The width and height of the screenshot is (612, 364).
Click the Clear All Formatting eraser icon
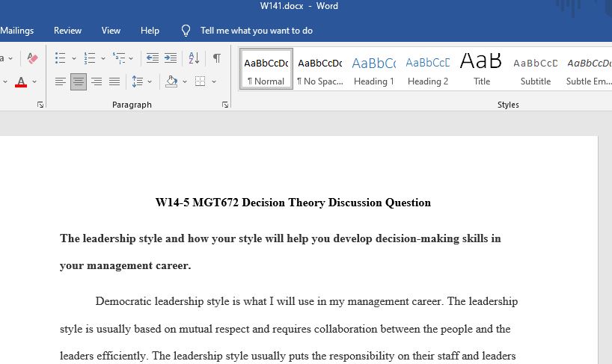pos(32,58)
